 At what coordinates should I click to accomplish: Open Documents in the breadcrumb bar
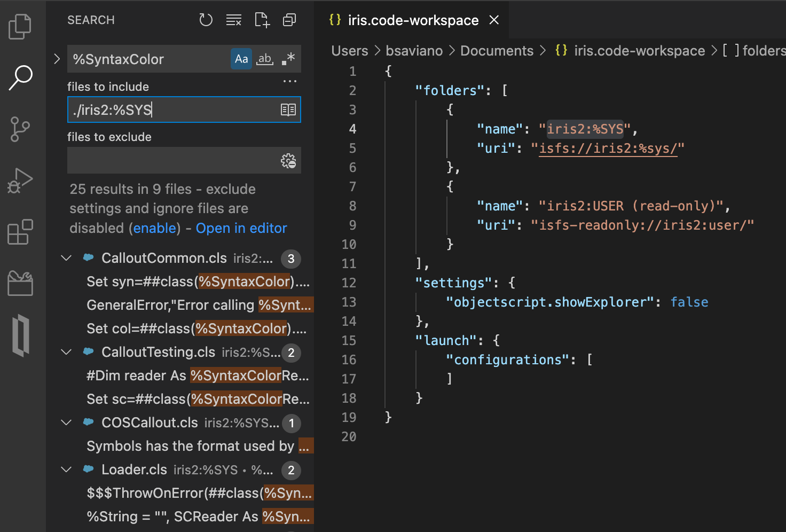click(x=497, y=50)
